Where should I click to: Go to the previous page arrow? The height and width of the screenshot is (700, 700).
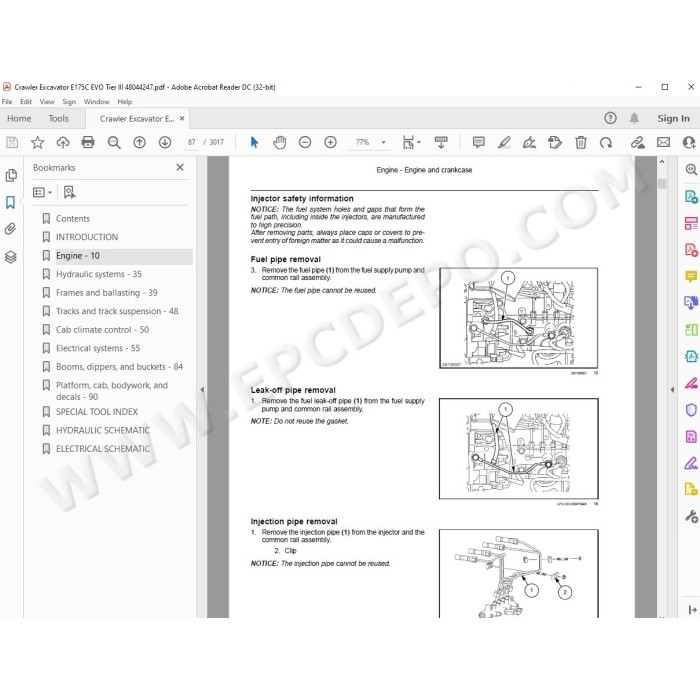tap(140, 142)
